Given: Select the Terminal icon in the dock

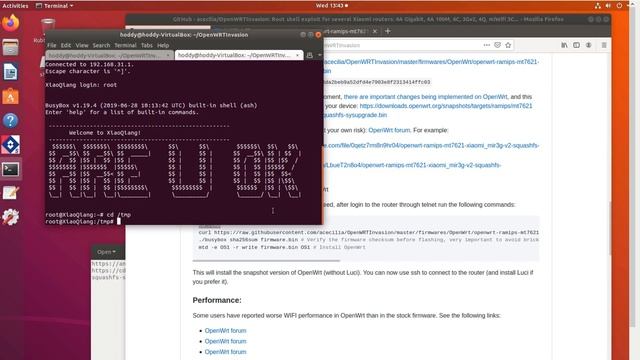Looking at the screenshot, I should pos(11,169).
